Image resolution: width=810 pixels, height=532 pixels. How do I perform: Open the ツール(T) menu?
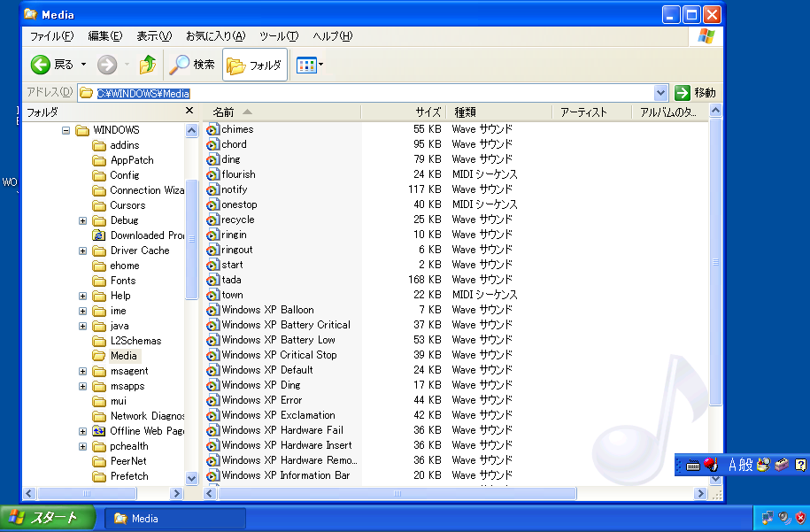(x=279, y=36)
